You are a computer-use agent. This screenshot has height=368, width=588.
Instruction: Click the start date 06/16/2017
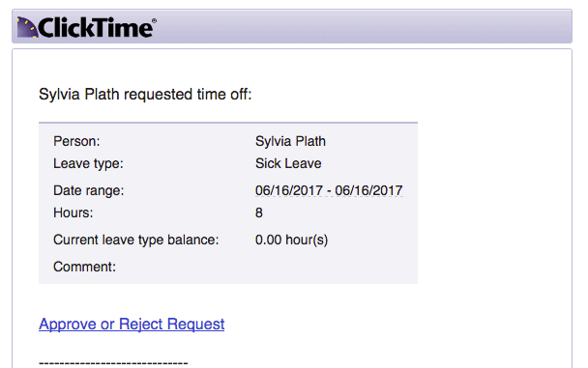tap(289, 190)
